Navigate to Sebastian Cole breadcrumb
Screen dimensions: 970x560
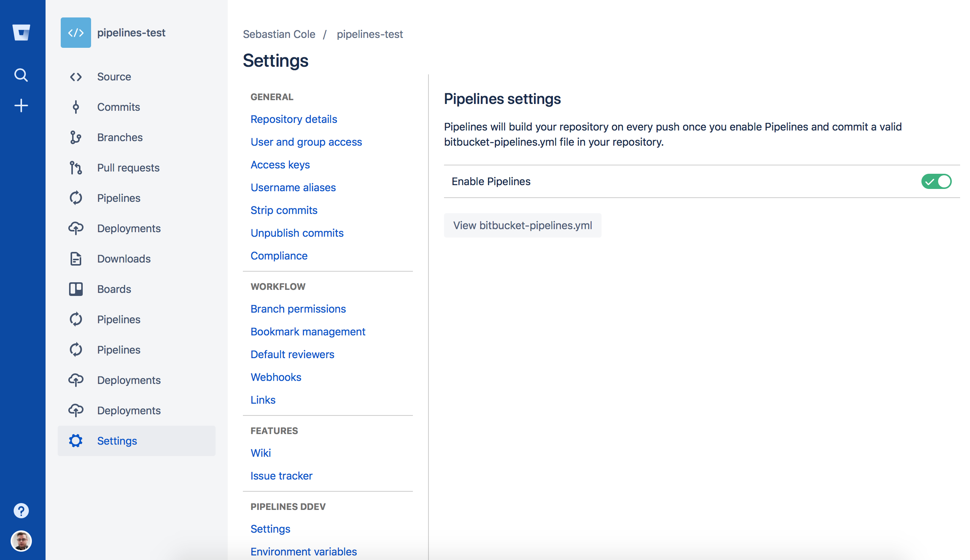click(279, 34)
